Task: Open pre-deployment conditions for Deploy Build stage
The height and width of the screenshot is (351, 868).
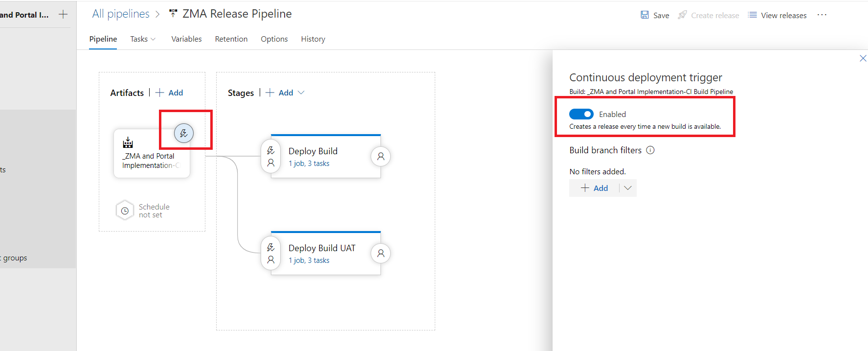Action: pos(271,157)
